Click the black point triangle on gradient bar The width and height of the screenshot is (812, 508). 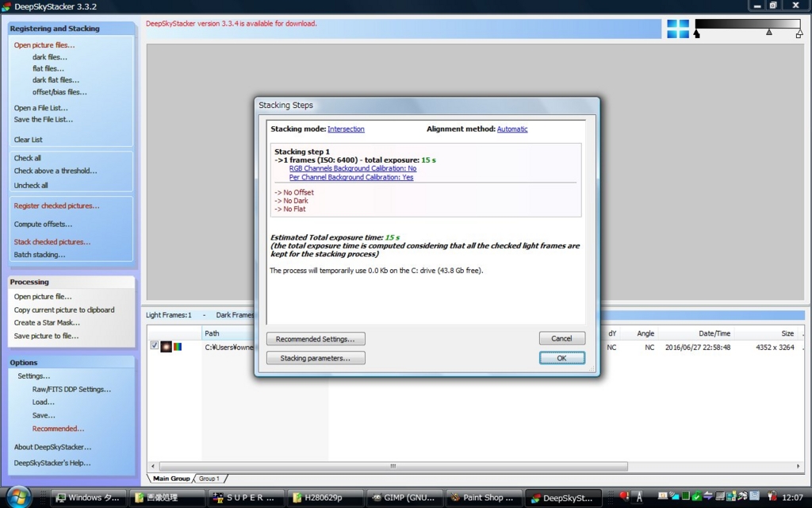[x=696, y=33]
